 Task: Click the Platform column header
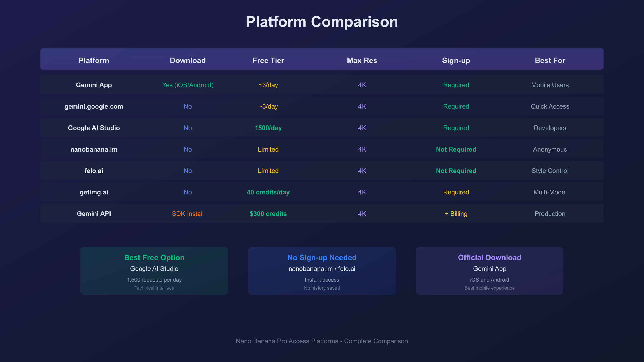[94, 61]
